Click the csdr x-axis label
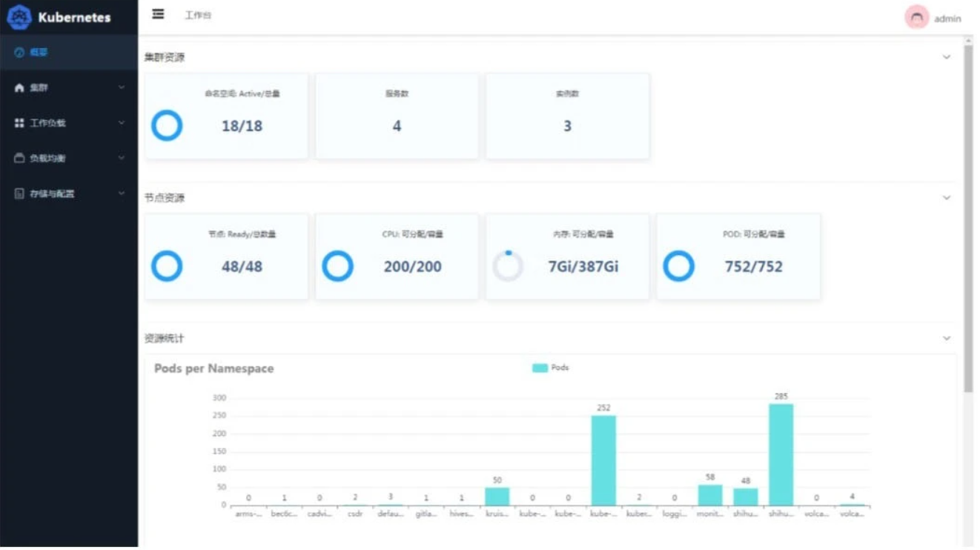This screenshot has width=980, height=550. [355, 514]
